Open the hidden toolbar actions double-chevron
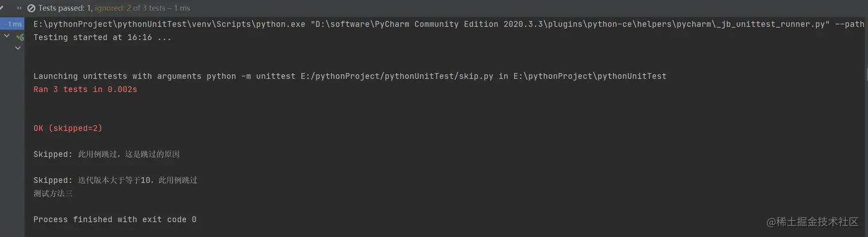Viewport: 868px width, 237px height. pos(20,8)
